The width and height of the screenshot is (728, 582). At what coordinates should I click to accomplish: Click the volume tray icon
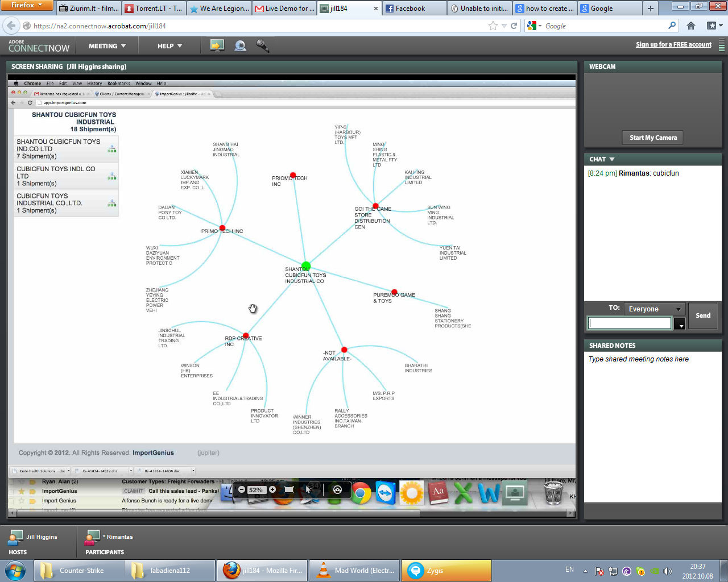click(667, 571)
